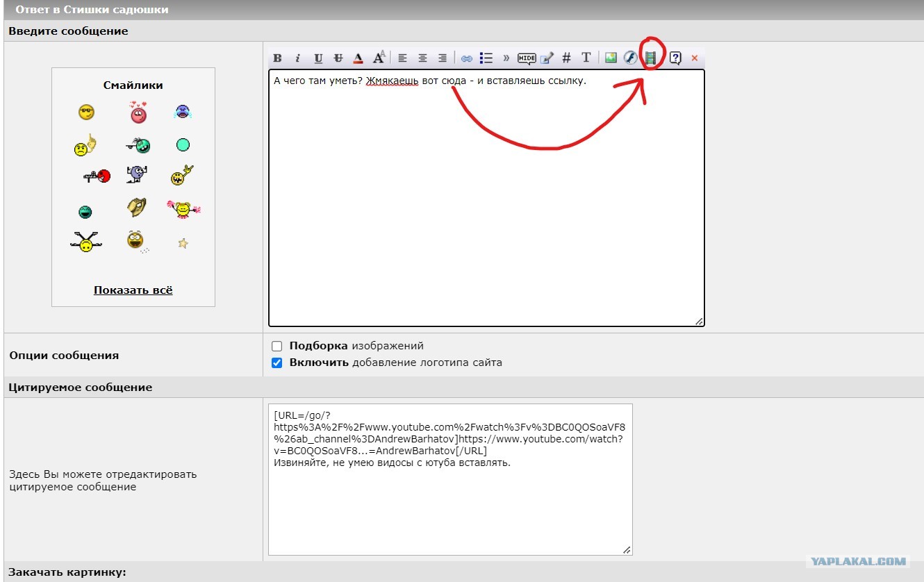Insert the red smiley with hearts
The width and height of the screenshot is (924, 582).
[x=138, y=112]
